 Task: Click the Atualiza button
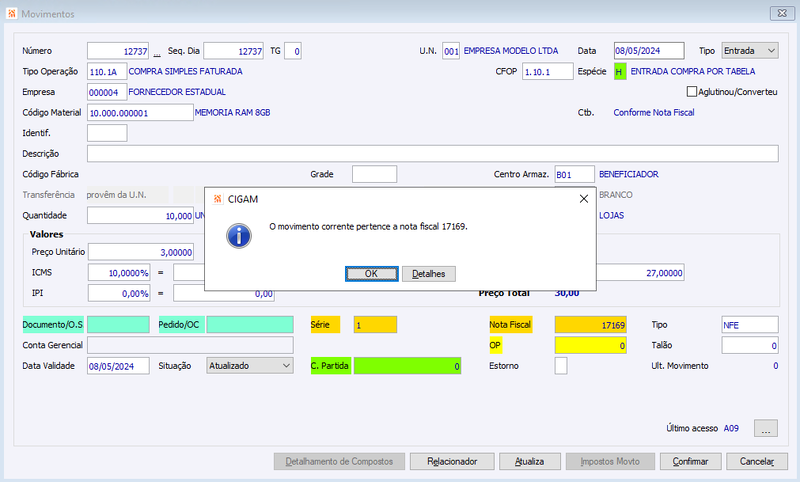pos(530,462)
